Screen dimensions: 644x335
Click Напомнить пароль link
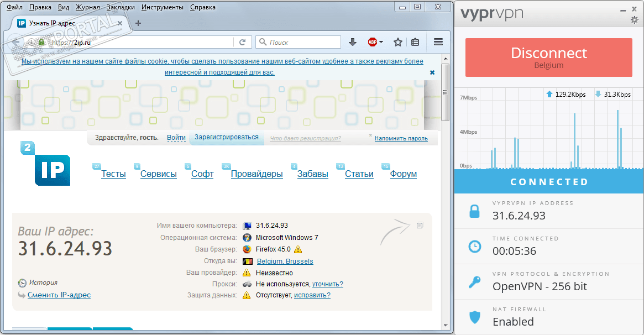[x=401, y=138]
